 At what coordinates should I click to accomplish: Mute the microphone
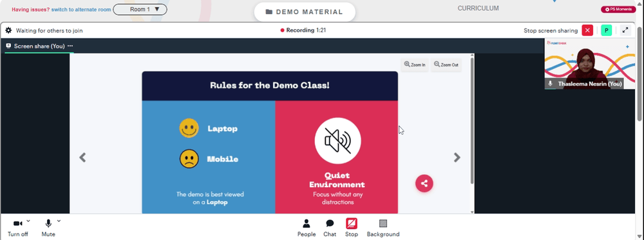(x=48, y=228)
